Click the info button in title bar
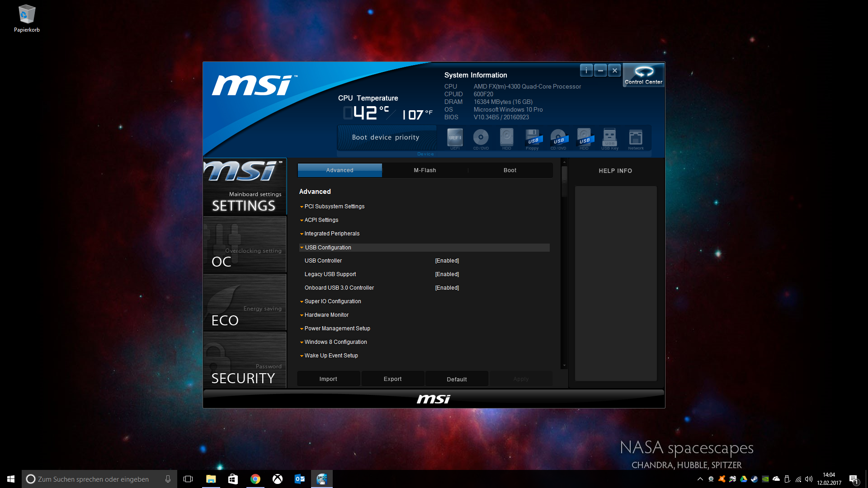868x488 pixels. [586, 70]
